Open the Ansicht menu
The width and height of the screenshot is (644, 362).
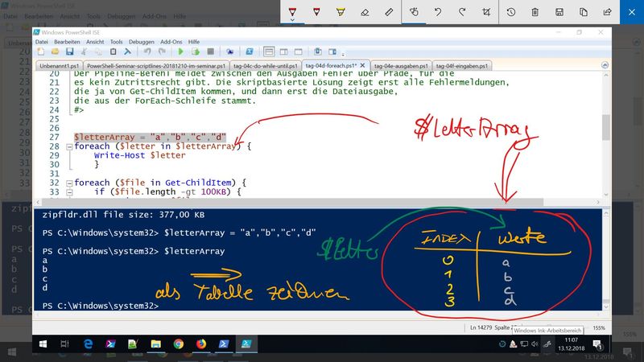(x=95, y=42)
